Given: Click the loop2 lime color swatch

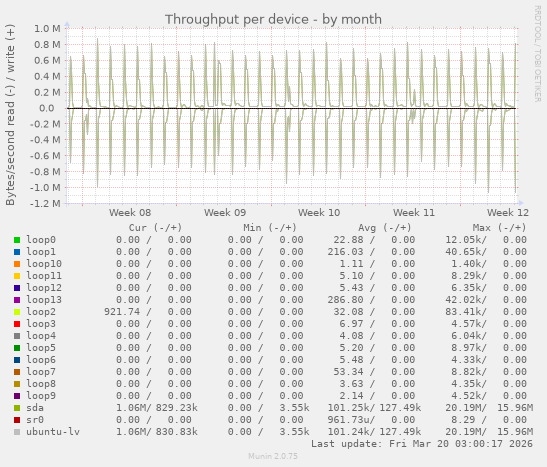Looking at the screenshot, I should coord(17,312).
